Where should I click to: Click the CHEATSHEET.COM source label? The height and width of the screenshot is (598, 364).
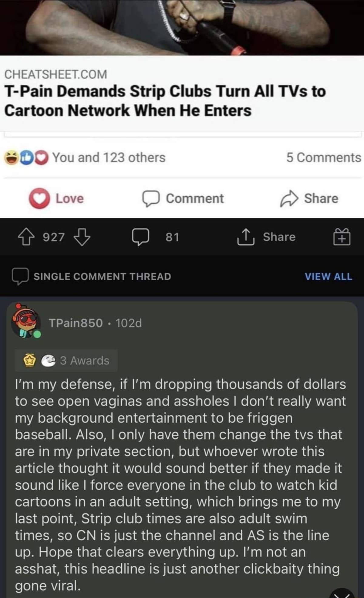56,74
